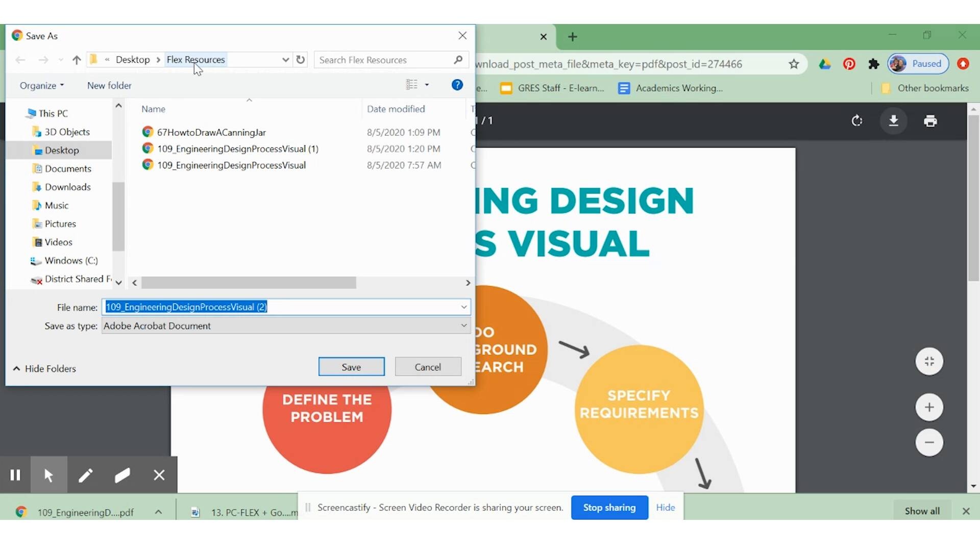
Task: Expand the view options dropdown
Action: [427, 85]
